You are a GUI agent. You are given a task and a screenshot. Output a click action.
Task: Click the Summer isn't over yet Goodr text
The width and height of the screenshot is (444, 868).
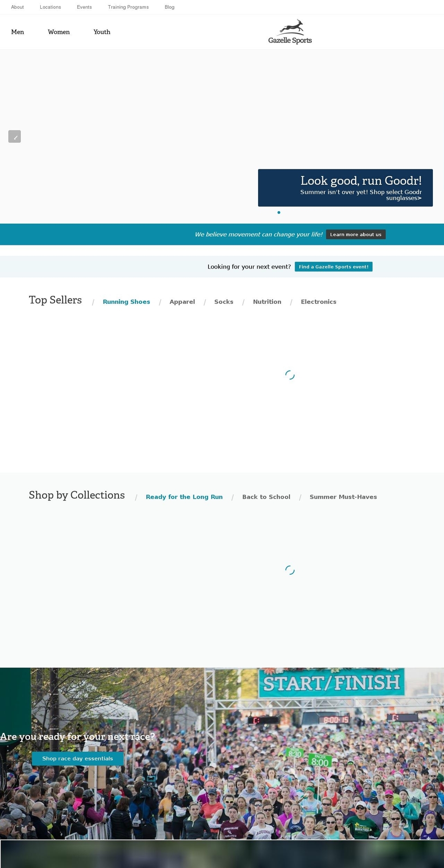pos(361,195)
